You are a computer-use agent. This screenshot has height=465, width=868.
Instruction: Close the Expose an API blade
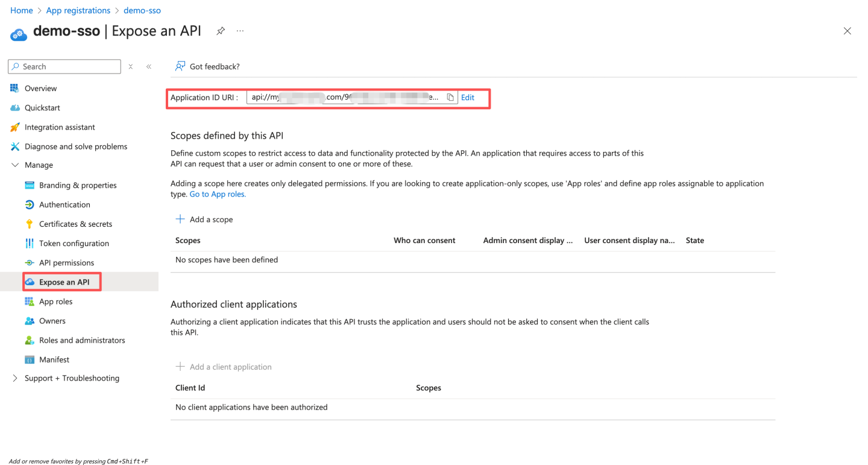(848, 31)
